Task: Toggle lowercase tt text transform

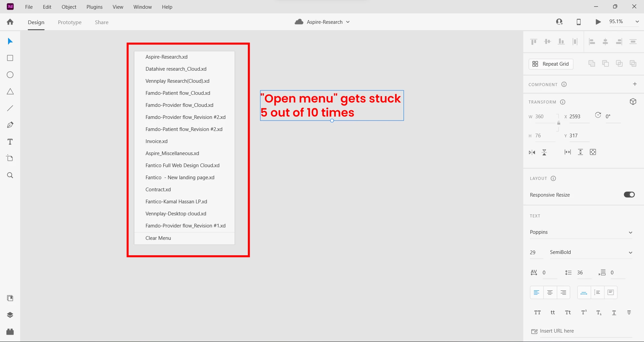Action: pos(553,313)
